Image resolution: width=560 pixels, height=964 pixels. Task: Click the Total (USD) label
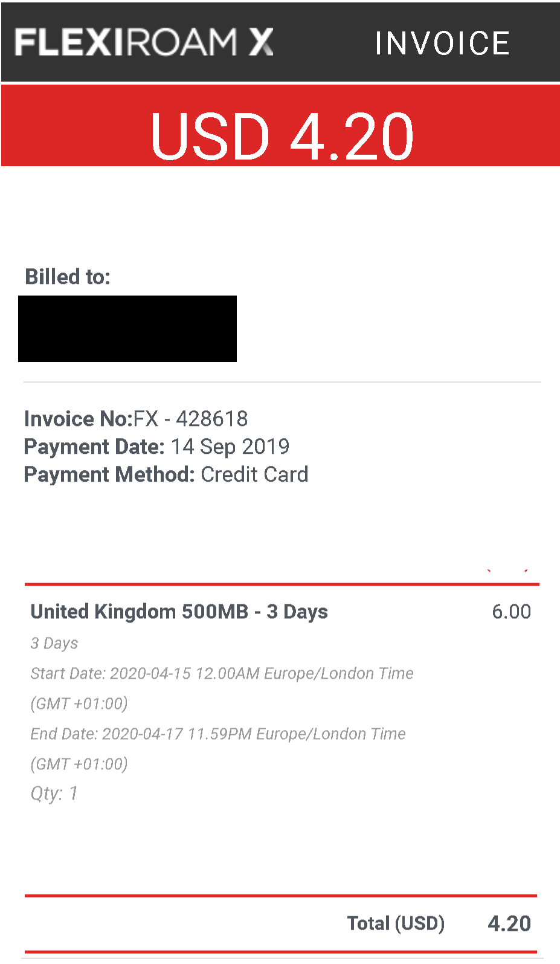tap(396, 924)
